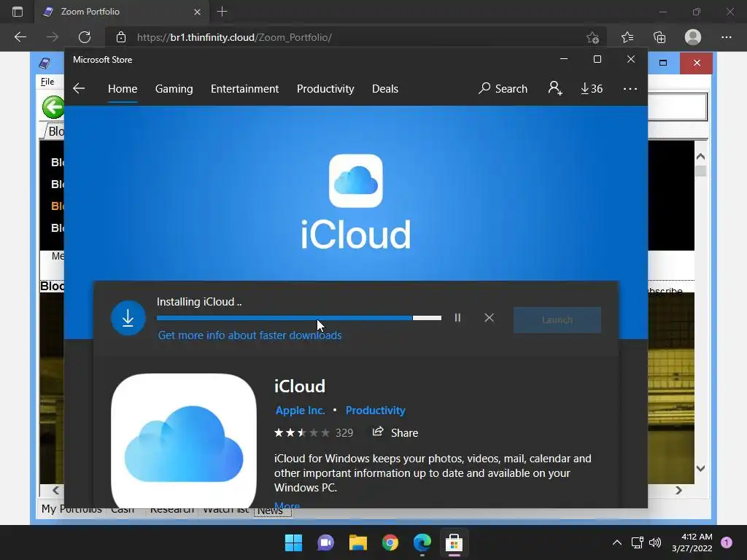
Task: Click Search in Microsoft Store
Action: coord(503,88)
